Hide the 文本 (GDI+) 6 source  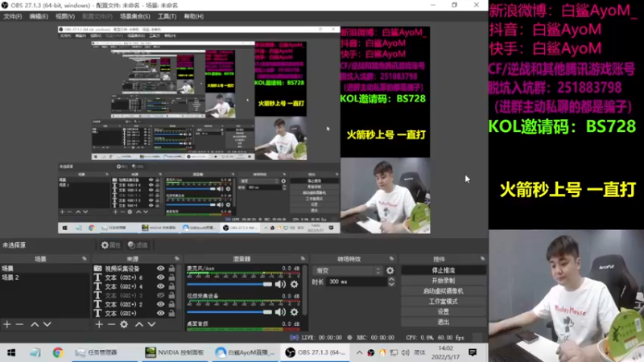point(160,278)
